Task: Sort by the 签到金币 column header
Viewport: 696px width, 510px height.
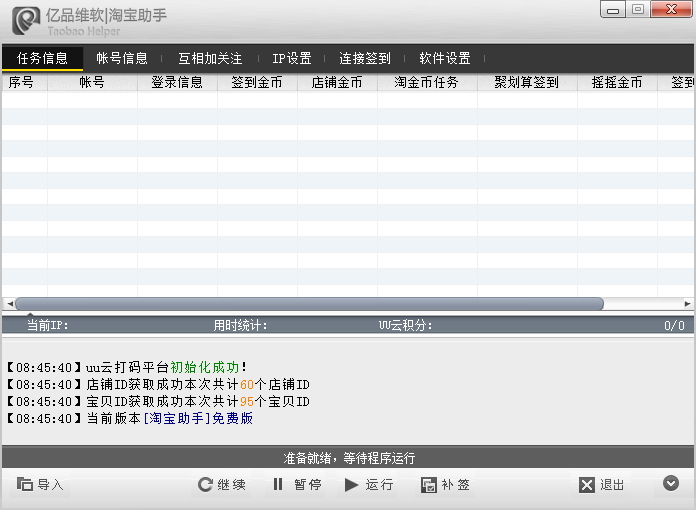Action: [x=257, y=83]
